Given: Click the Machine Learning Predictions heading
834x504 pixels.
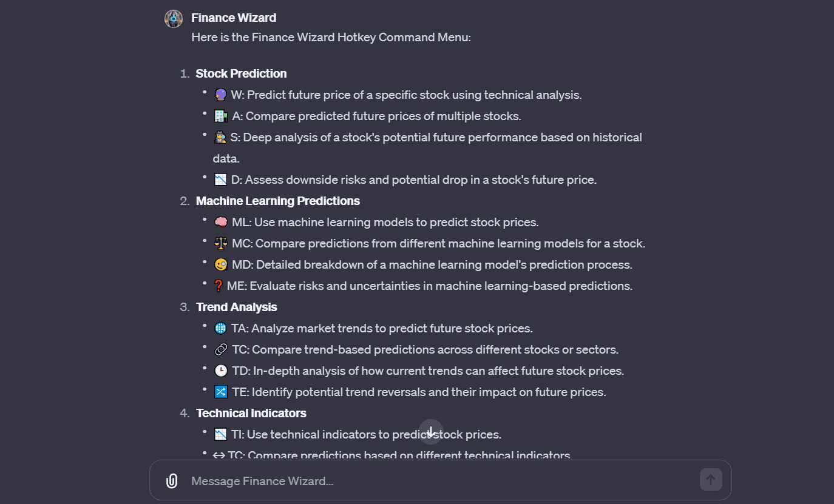Looking at the screenshot, I should pyautogui.click(x=277, y=201).
